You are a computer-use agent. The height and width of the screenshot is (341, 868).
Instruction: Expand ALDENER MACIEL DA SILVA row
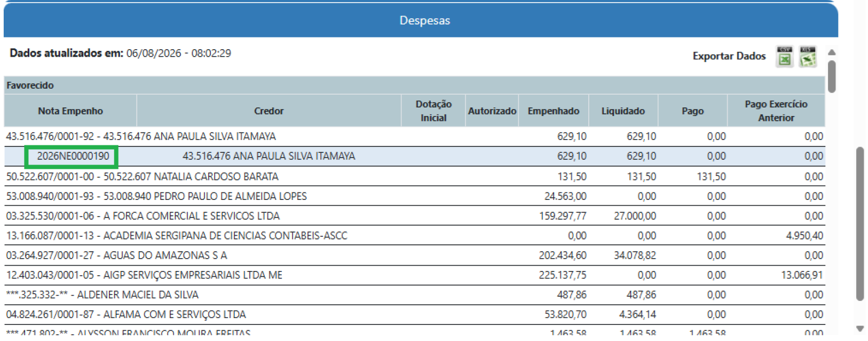415,295
